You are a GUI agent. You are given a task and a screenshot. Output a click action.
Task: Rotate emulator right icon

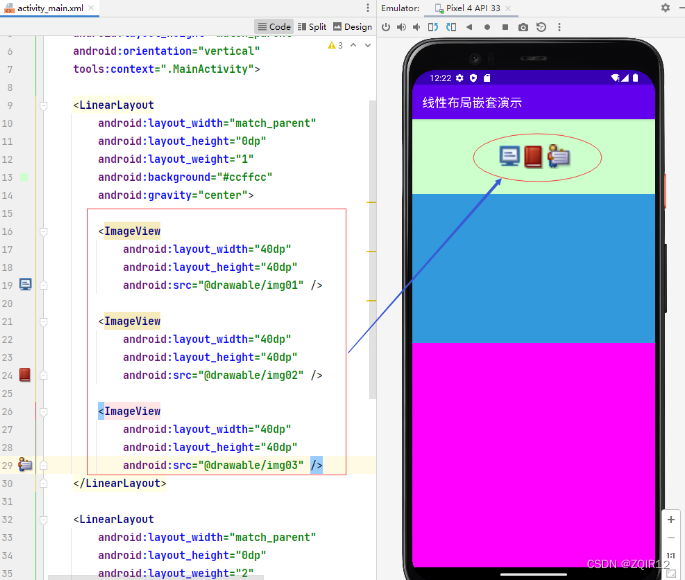pyautogui.click(x=451, y=27)
